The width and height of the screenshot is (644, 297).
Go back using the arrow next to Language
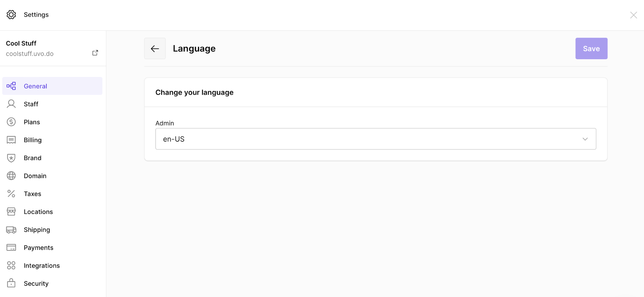point(155,48)
